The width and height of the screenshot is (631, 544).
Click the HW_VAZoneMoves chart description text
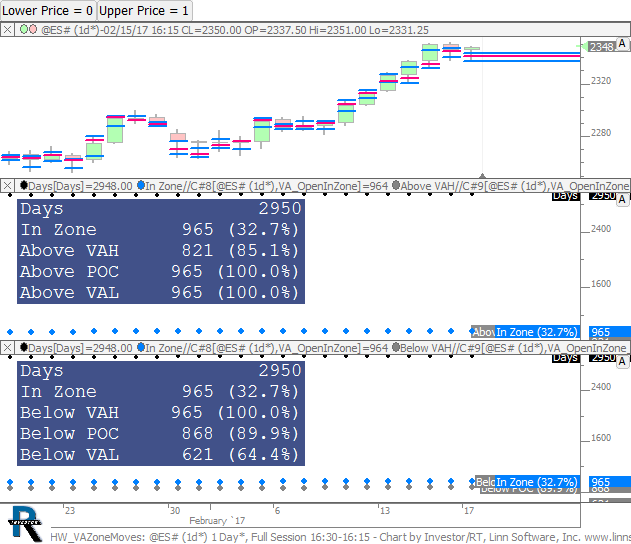(x=340, y=537)
